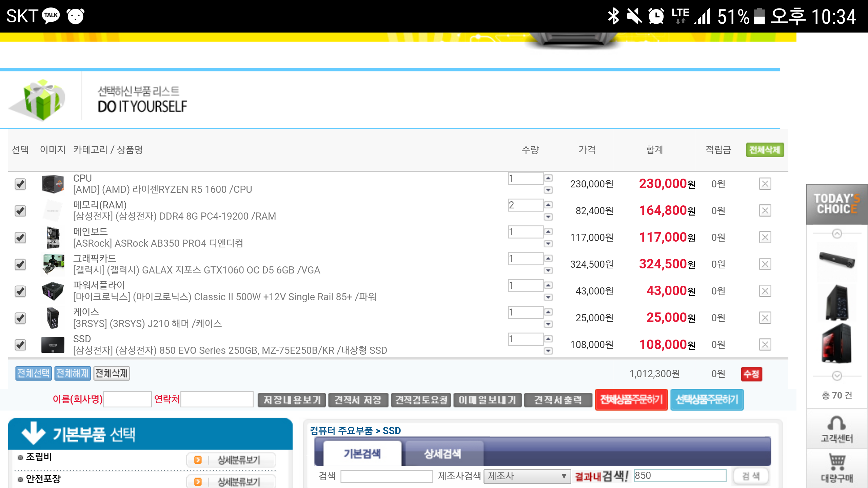Focus the 이름(회사명) input field
868x488 pixels.
pos(127,399)
